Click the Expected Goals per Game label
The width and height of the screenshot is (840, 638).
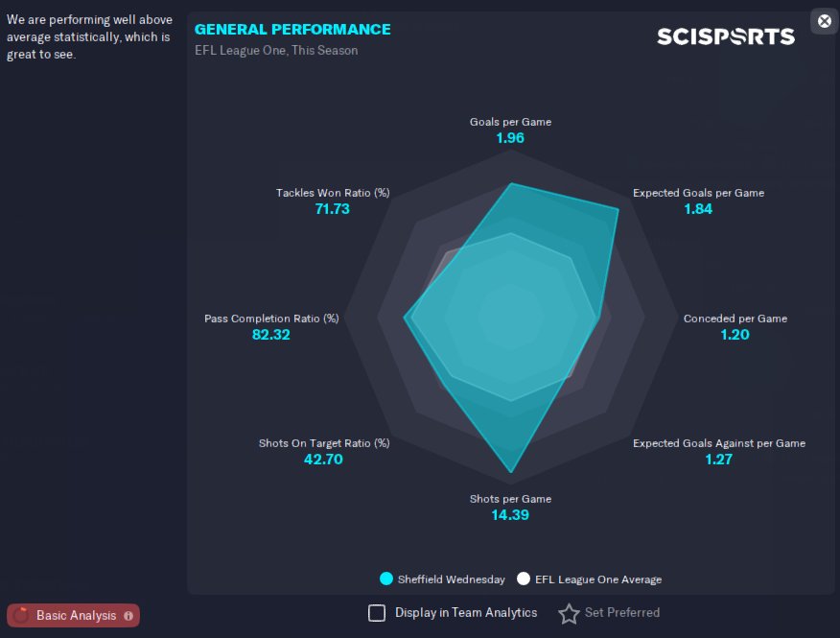[x=698, y=193]
